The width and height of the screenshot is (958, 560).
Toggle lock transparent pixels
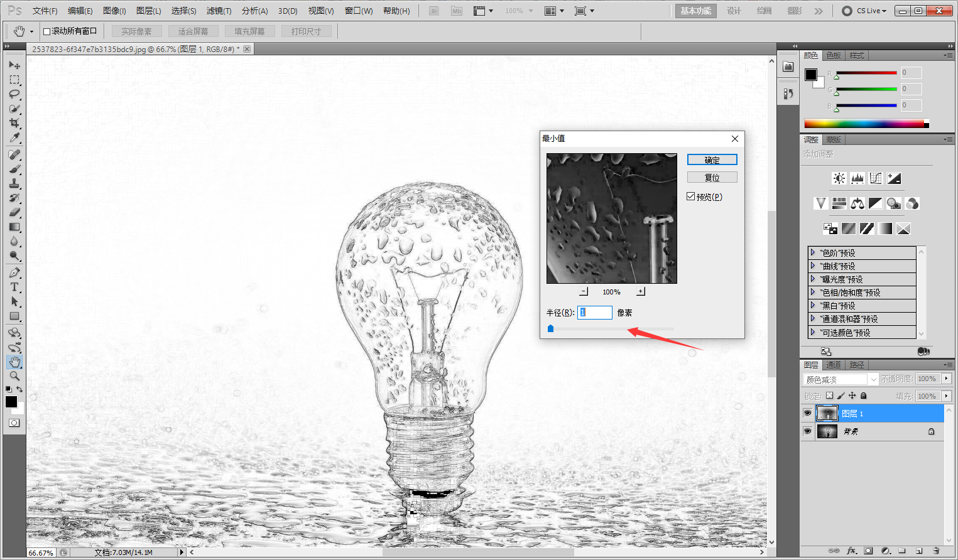coord(829,396)
